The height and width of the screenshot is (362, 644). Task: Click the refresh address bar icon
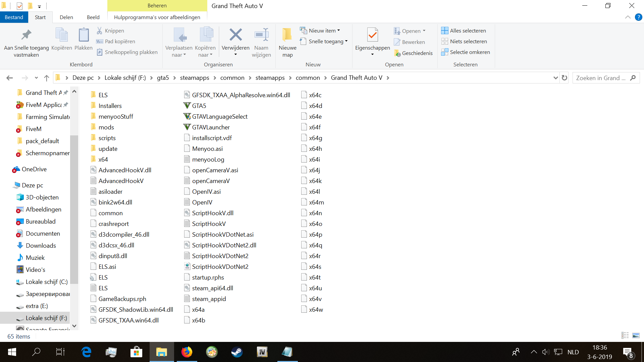click(565, 78)
